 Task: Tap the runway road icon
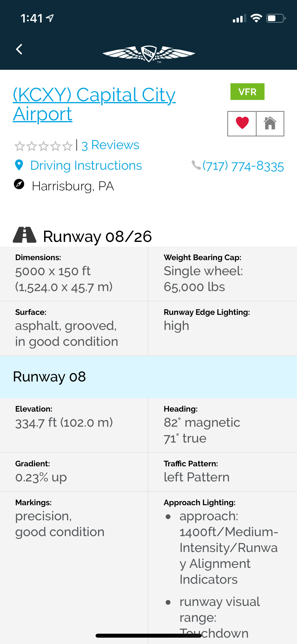(25, 235)
